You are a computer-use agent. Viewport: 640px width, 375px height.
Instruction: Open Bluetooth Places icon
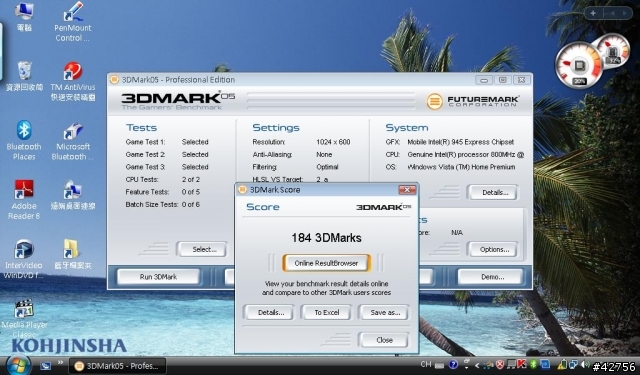(x=24, y=140)
